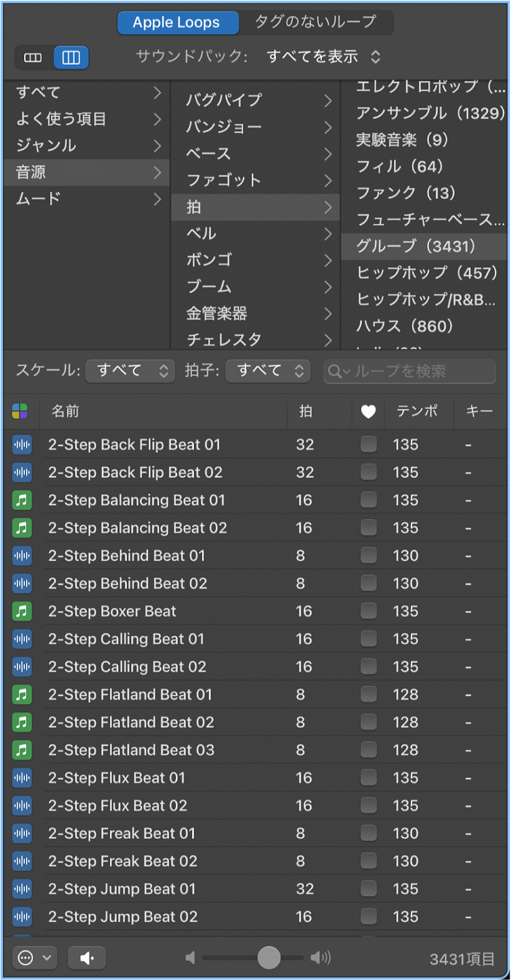Click audio loop icon for 2-Step Freak Beat 01
The height and width of the screenshot is (980, 511).
(x=22, y=833)
